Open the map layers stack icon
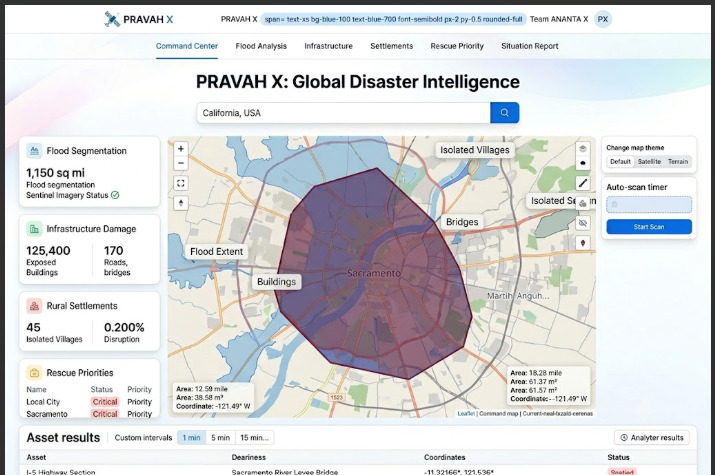The image size is (715, 475). 583,149
